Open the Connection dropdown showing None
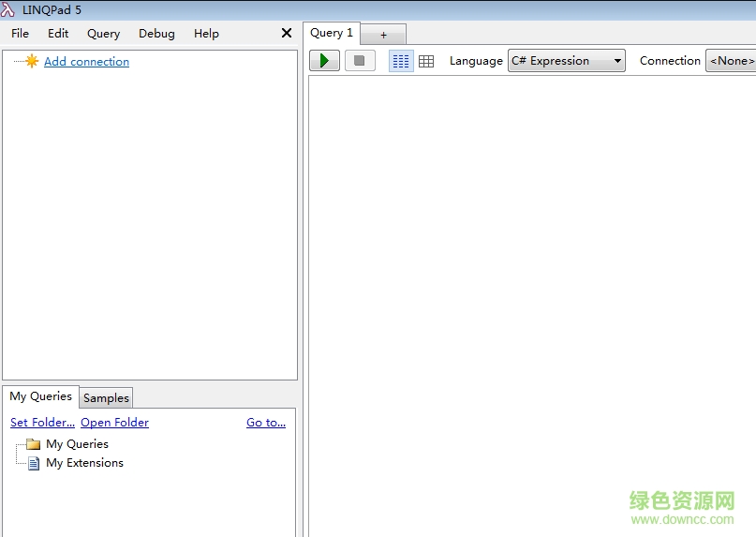 [731, 61]
